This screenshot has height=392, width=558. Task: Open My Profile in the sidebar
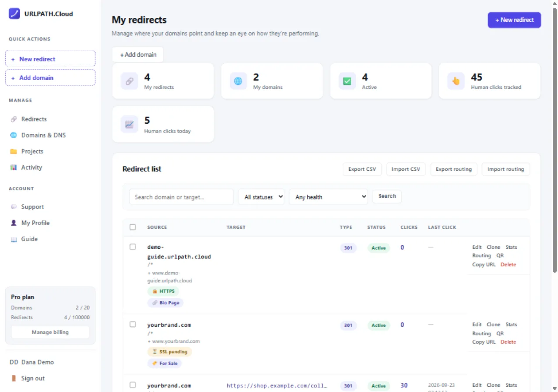50,223
